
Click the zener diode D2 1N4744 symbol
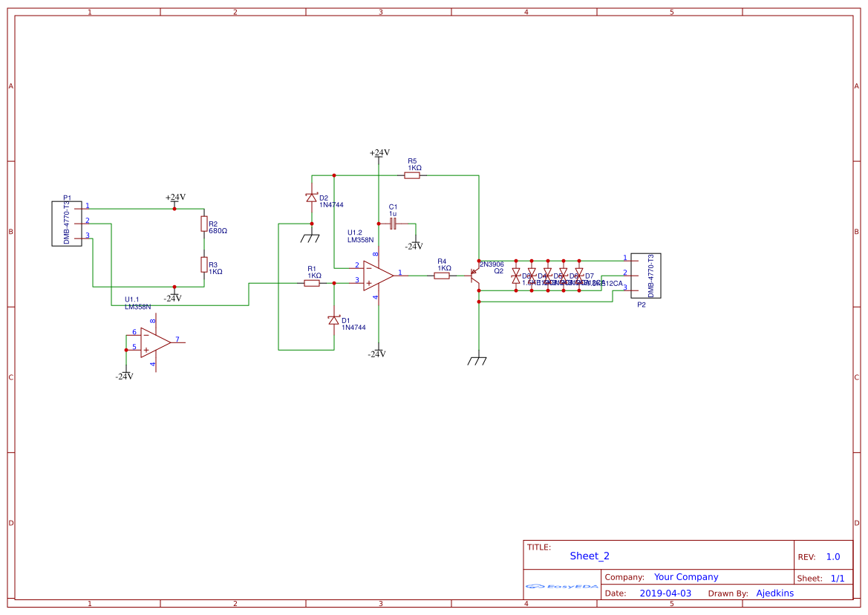click(x=311, y=197)
